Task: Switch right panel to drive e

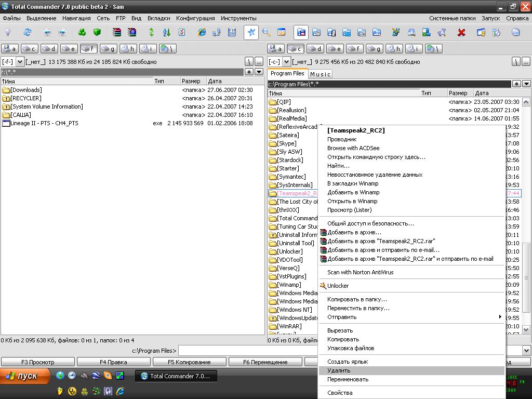Action: [335, 49]
